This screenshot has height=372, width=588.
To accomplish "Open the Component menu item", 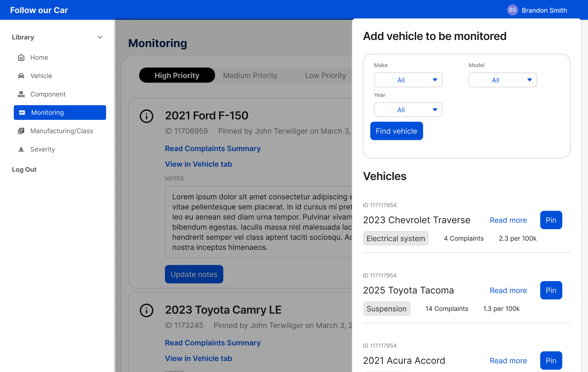I will [60, 94].
